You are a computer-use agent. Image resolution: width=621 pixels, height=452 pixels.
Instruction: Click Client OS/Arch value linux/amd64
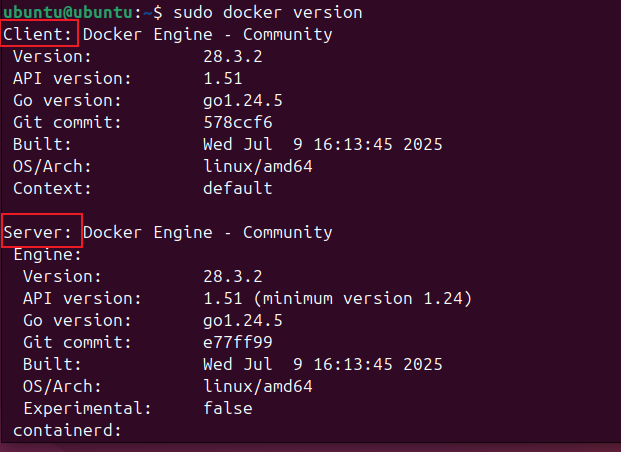tap(258, 167)
